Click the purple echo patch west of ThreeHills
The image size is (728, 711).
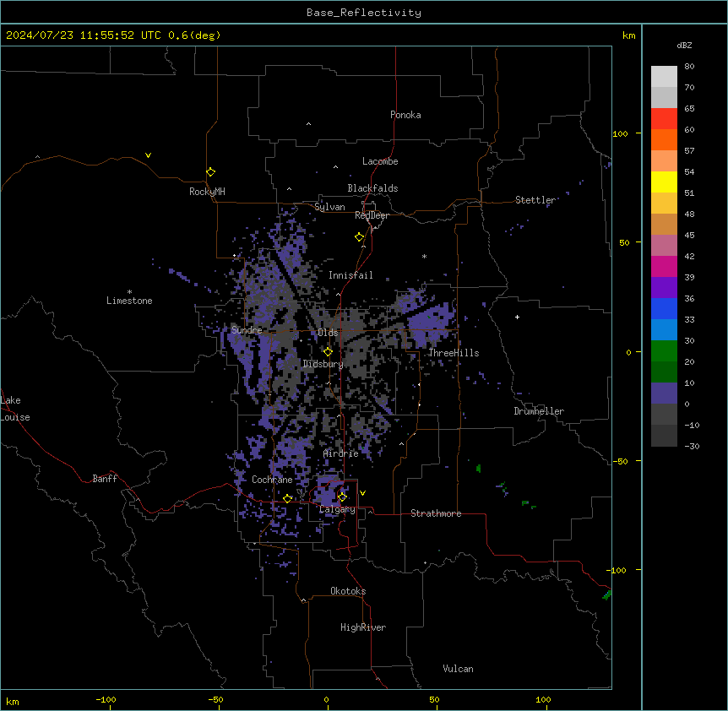click(430, 324)
